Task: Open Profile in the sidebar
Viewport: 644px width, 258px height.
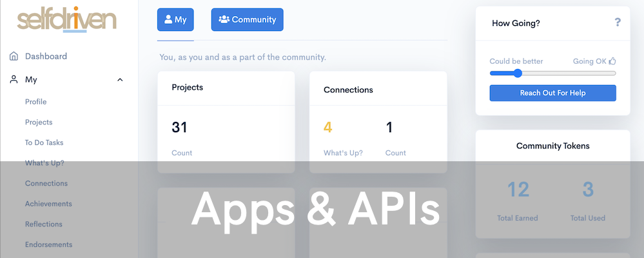Action: click(x=35, y=101)
